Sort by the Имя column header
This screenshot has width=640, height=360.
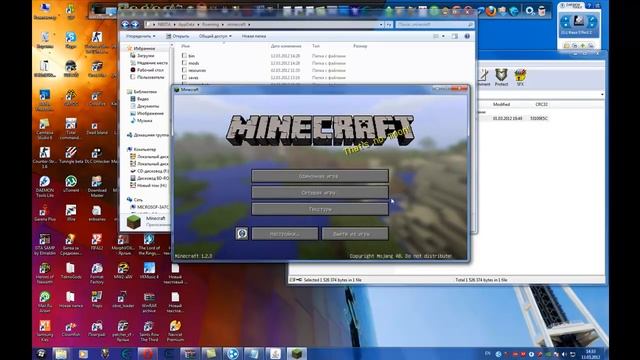(x=186, y=46)
